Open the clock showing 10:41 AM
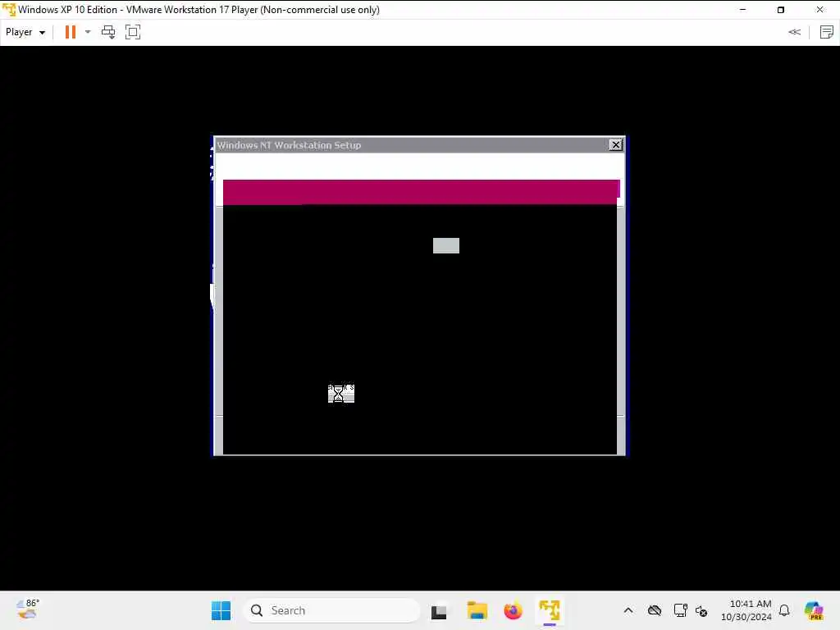 (x=746, y=610)
